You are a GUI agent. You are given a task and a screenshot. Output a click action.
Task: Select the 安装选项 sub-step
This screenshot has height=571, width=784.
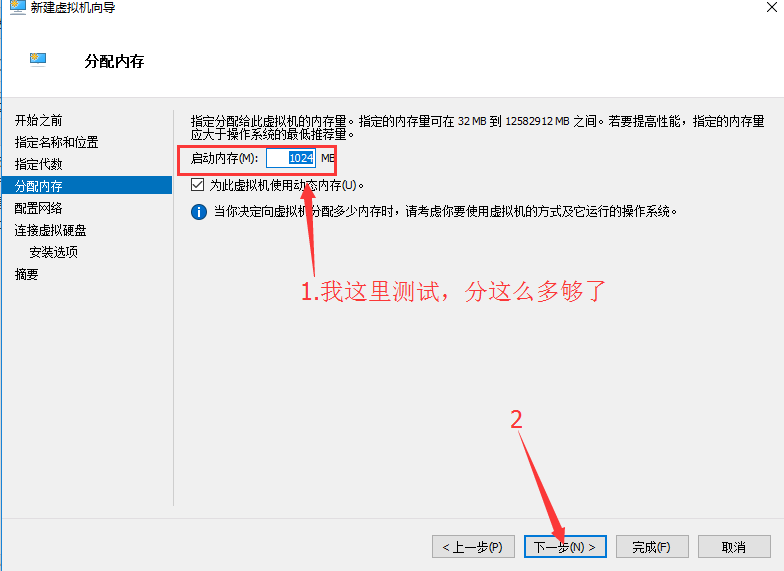[54, 252]
